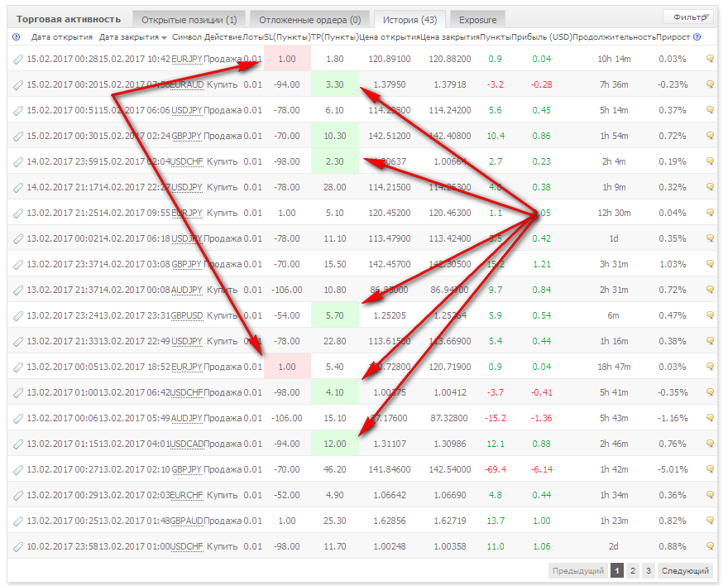728x586 pixels.
Task: Click growth value 0.76%
Action: [673, 444]
